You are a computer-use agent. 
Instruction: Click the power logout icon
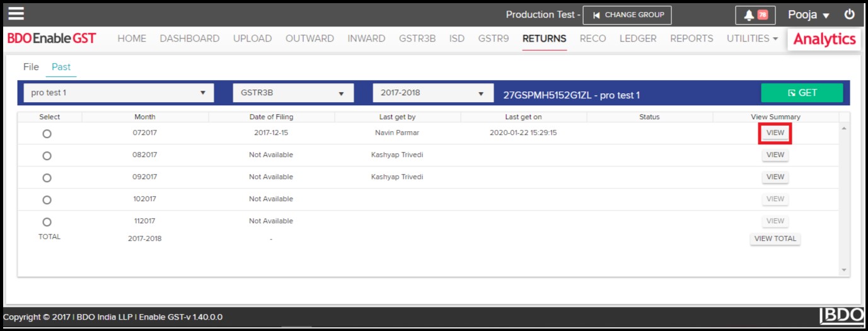click(x=850, y=15)
